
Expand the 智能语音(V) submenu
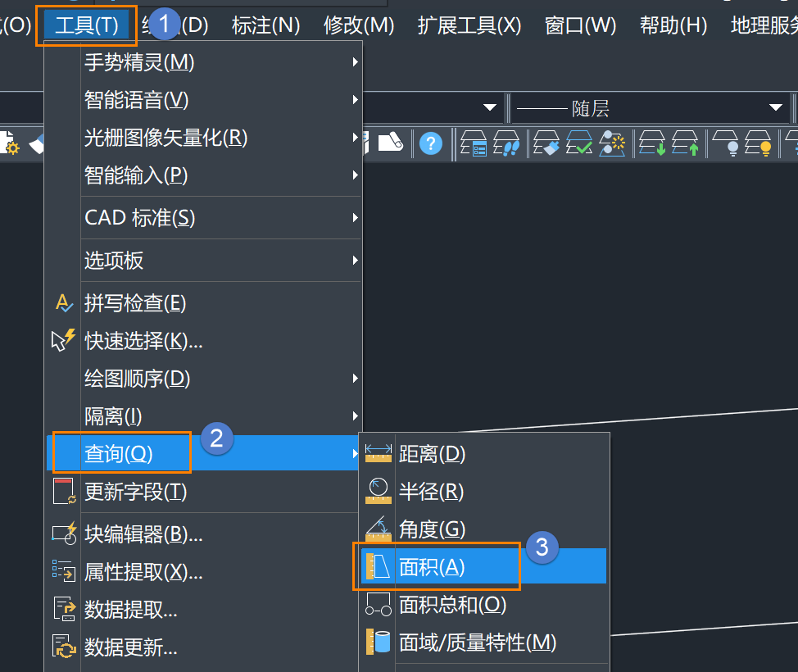pyautogui.click(x=203, y=100)
